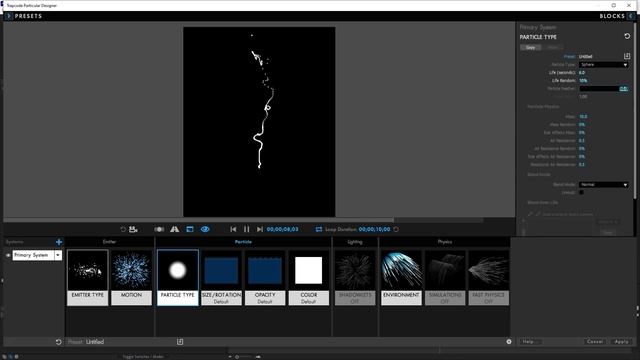Open the Simulations block
The width and height of the screenshot is (640, 360).
tap(445, 278)
